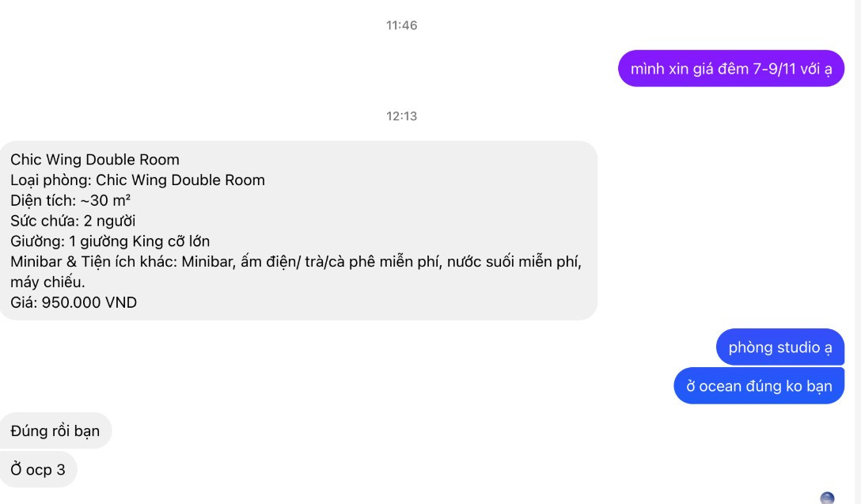Click the 'Diện tích: ~30 m²' line

click(x=70, y=200)
